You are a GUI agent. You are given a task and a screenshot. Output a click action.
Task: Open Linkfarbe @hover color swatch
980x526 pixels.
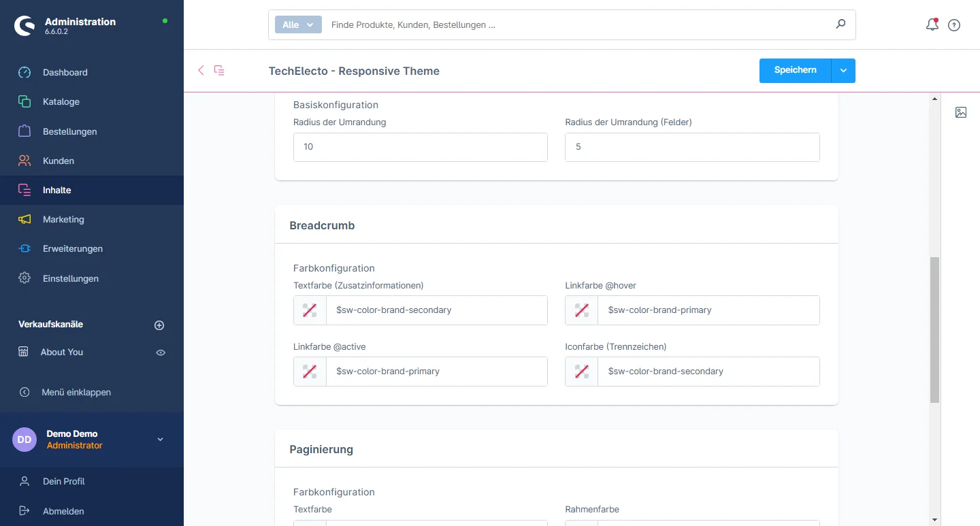582,310
